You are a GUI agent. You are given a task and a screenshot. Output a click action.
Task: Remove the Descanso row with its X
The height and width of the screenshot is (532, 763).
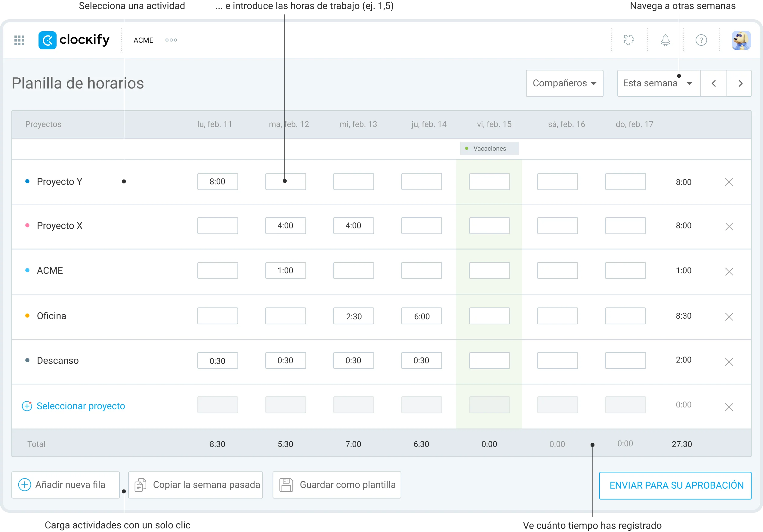730,361
